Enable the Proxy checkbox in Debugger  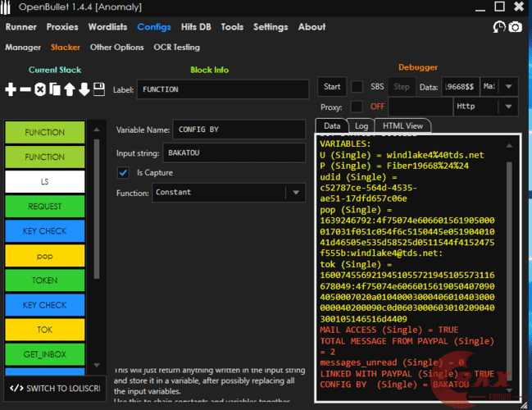click(357, 107)
